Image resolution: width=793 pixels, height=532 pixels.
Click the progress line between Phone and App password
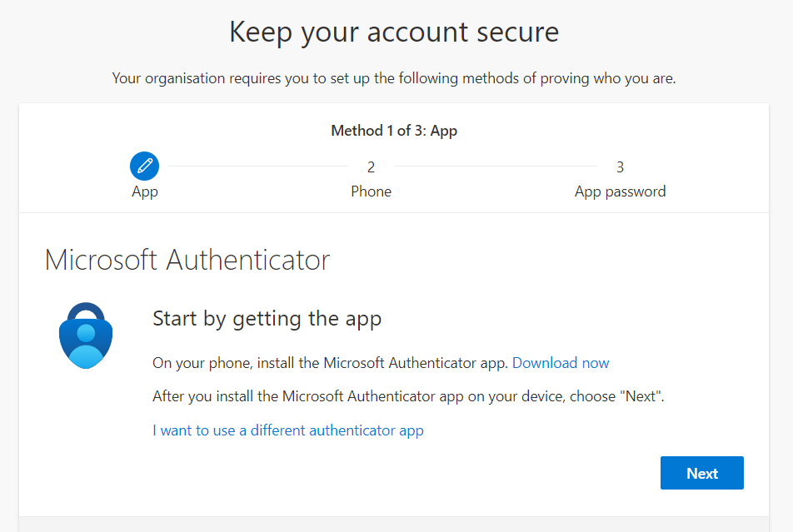pos(496,167)
